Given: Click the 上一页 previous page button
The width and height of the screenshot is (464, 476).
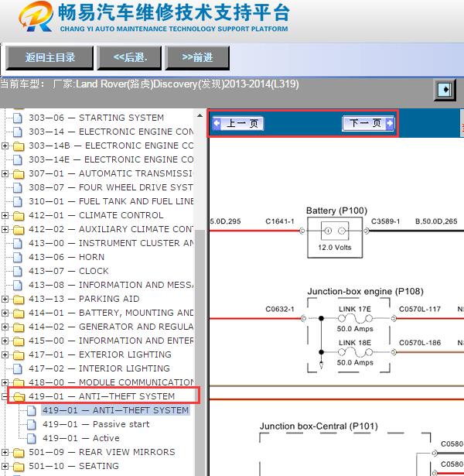Looking at the screenshot, I should point(237,124).
